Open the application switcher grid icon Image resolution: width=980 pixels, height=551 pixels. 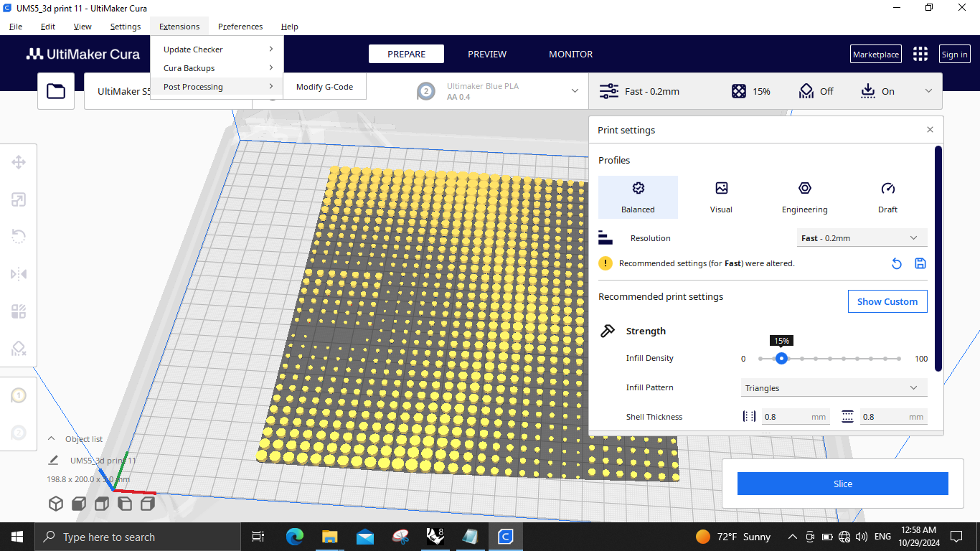(920, 55)
